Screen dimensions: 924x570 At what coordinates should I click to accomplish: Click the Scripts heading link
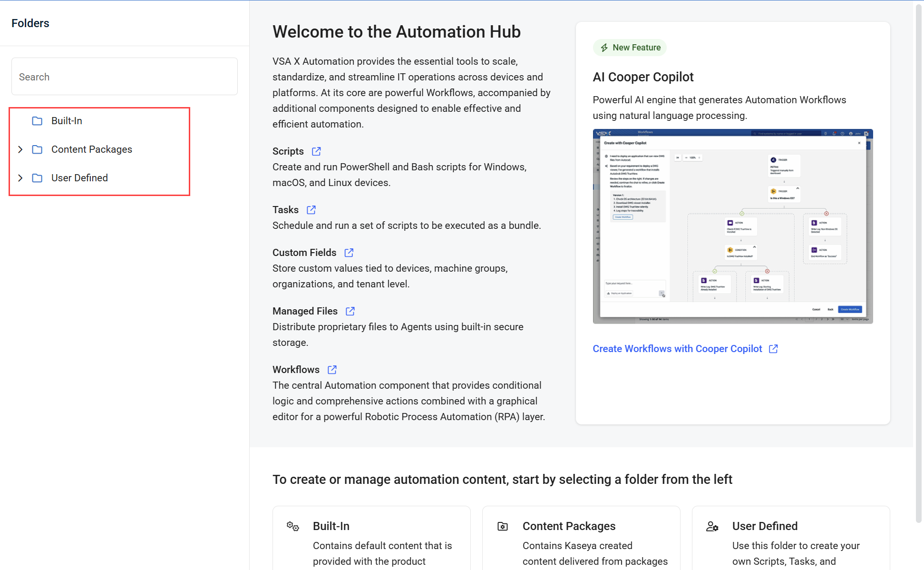click(288, 151)
